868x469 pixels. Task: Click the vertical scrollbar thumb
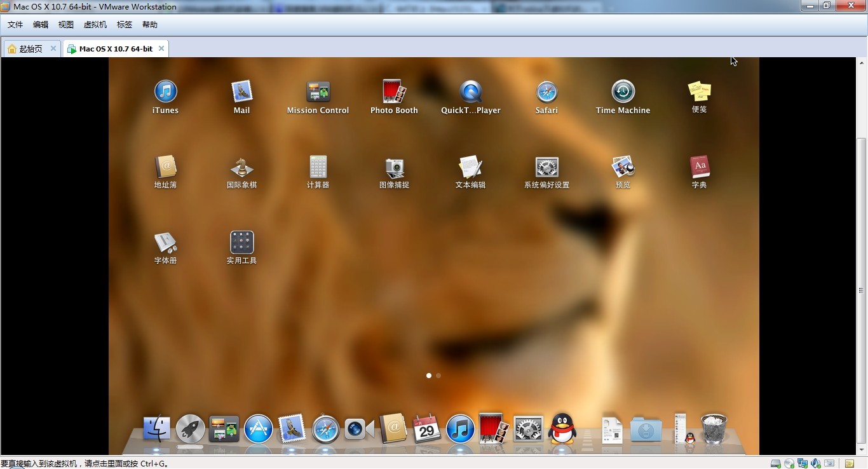click(862, 291)
